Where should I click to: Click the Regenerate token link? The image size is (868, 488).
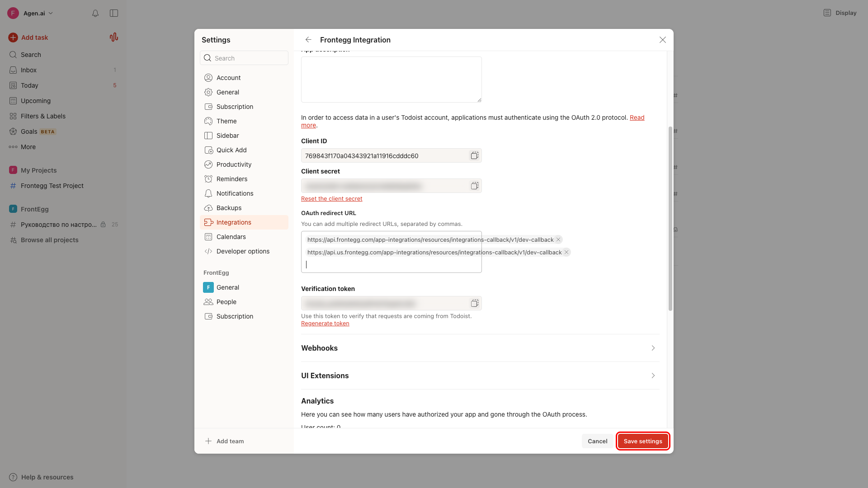click(x=325, y=324)
